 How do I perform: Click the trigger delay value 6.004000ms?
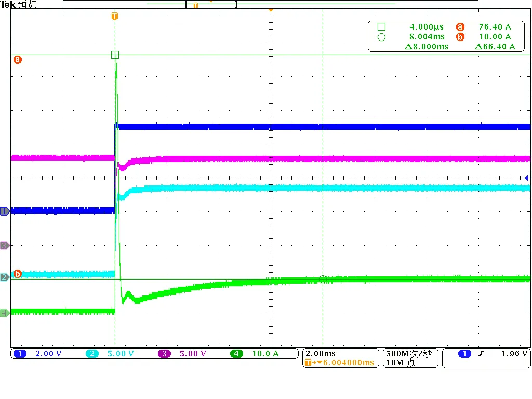pos(349,362)
